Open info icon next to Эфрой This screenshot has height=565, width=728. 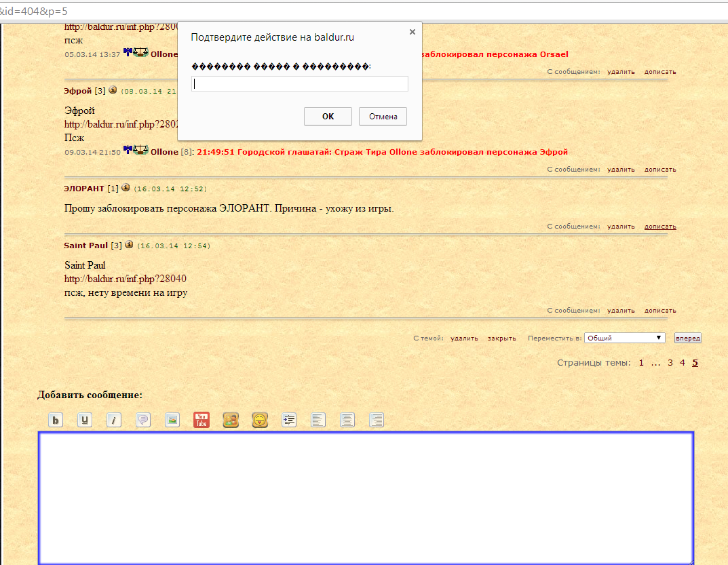pos(113,90)
